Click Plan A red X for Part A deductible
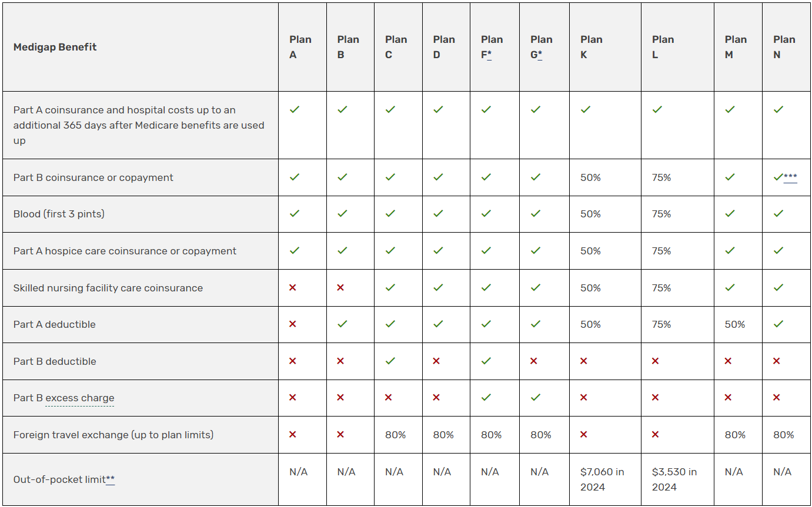812x507 pixels. pos(293,324)
